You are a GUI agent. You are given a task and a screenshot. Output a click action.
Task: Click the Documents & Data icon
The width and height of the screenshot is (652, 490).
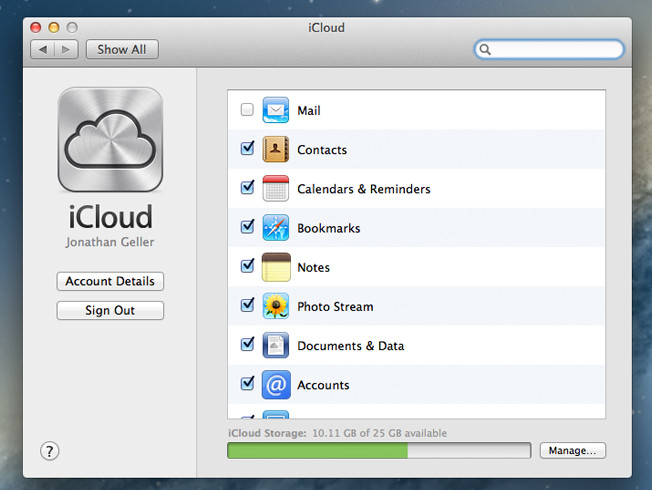[275, 345]
